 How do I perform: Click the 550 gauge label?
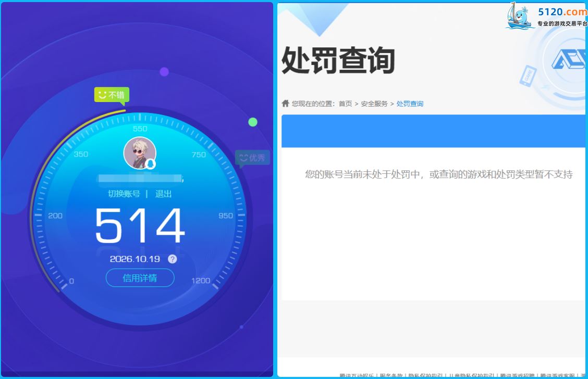coord(140,129)
